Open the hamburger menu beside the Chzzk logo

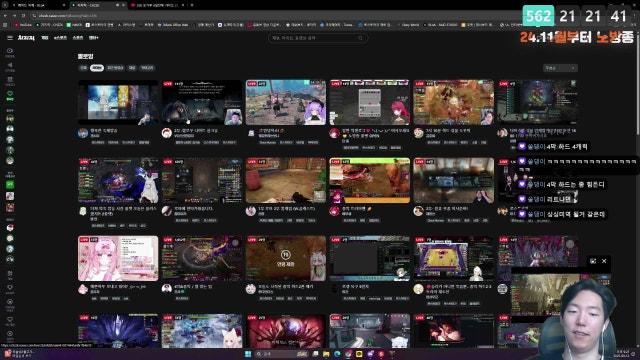(x=10, y=38)
